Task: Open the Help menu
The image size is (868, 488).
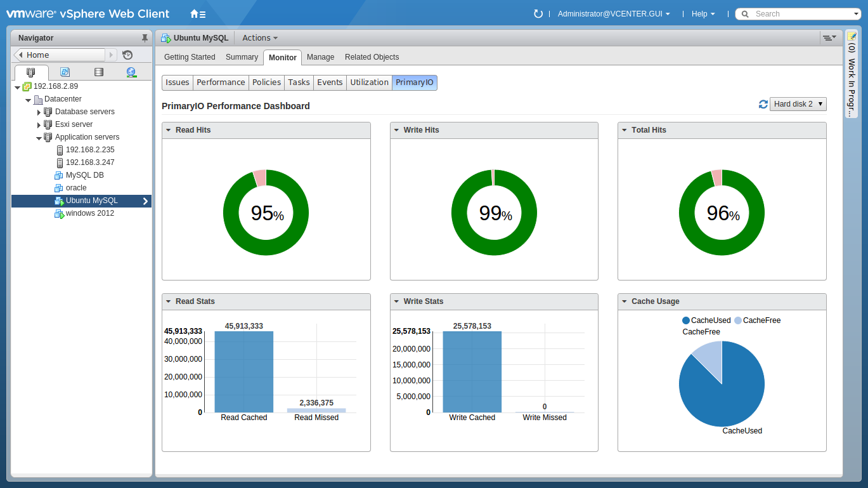Action: (x=703, y=14)
